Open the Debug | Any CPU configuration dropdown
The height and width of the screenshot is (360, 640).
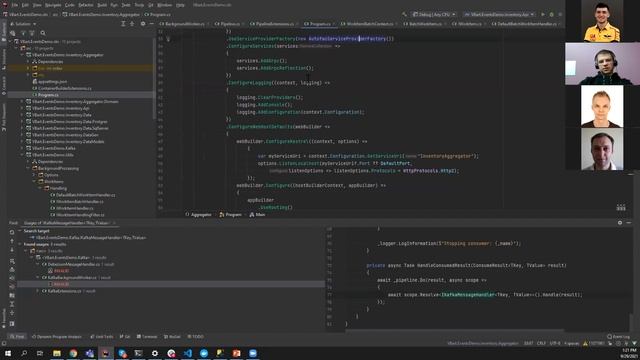434,14
